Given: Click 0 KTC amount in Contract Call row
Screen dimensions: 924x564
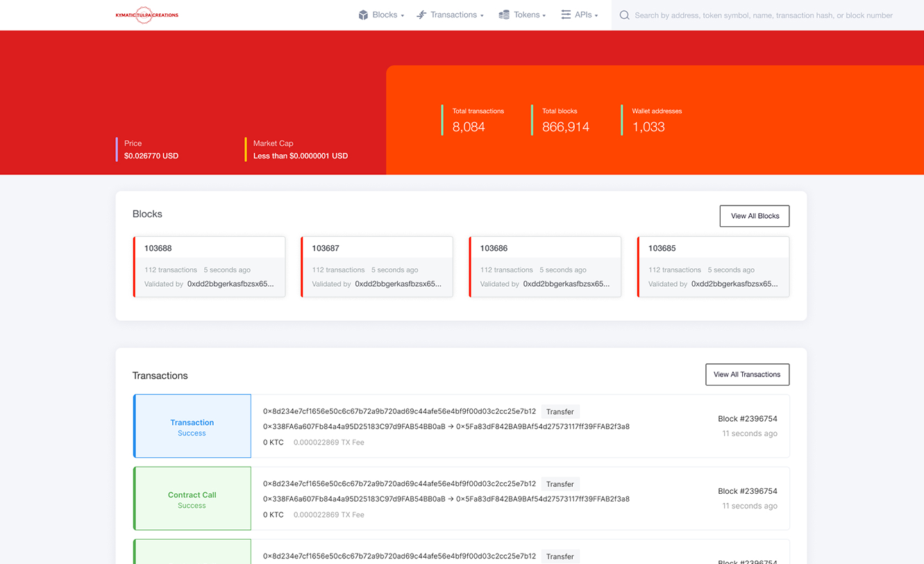Looking at the screenshot, I should (x=274, y=515).
